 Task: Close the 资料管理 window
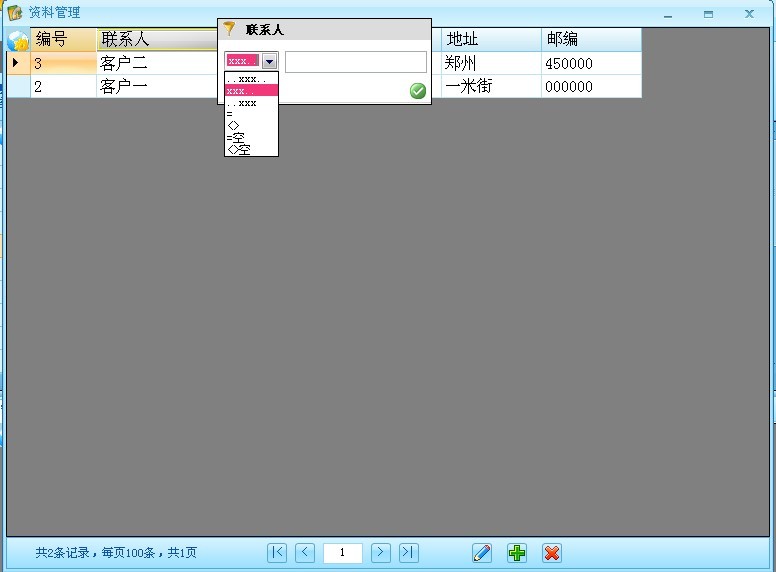pos(749,14)
